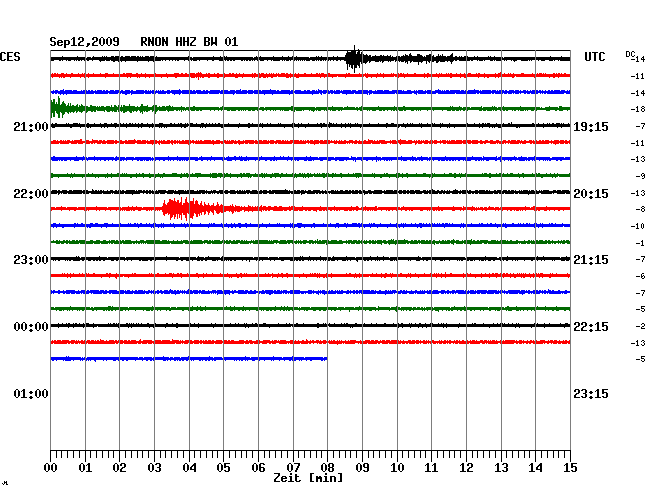Click minute tick label 02 on time axis
This screenshot has width=650, height=494.
pos(119,468)
